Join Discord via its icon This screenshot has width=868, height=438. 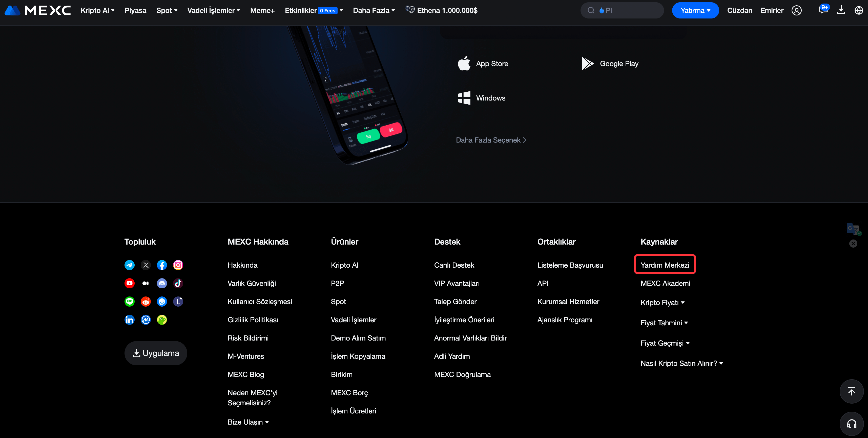tap(162, 283)
